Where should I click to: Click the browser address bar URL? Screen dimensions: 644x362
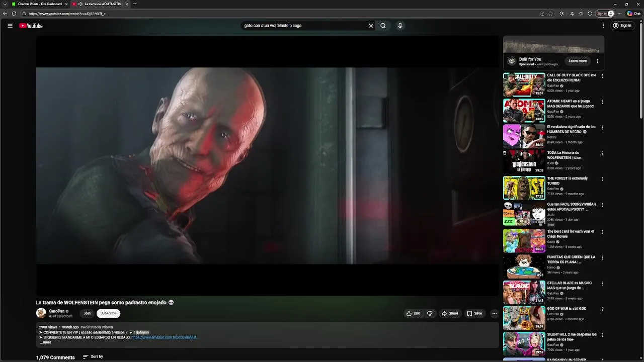click(x=67, y=14)
